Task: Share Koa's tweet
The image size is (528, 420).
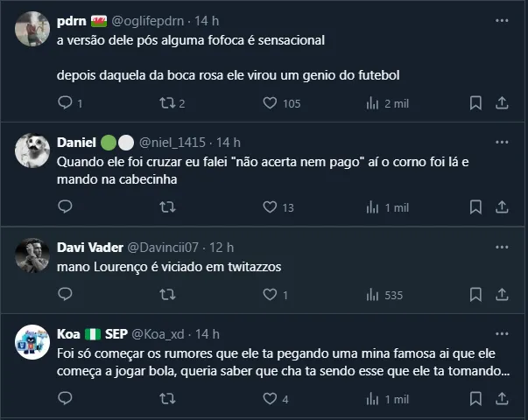Action: point(502,399)
